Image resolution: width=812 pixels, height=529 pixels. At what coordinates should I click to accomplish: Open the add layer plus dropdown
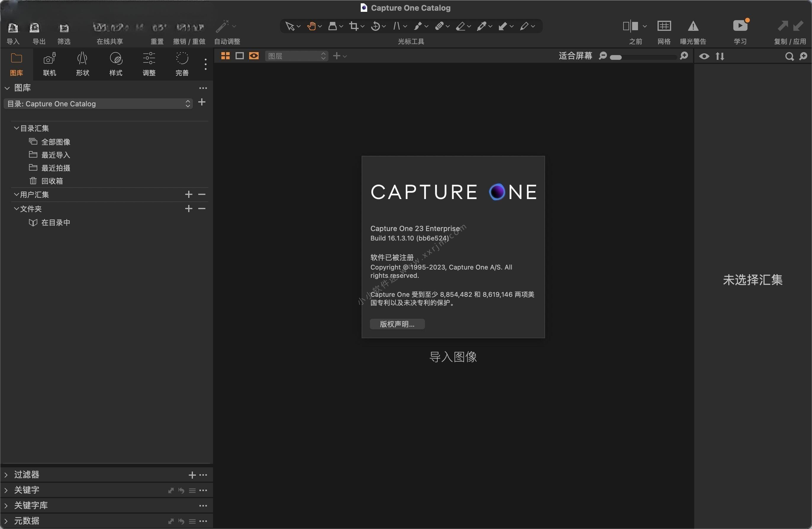pos(340,56)
